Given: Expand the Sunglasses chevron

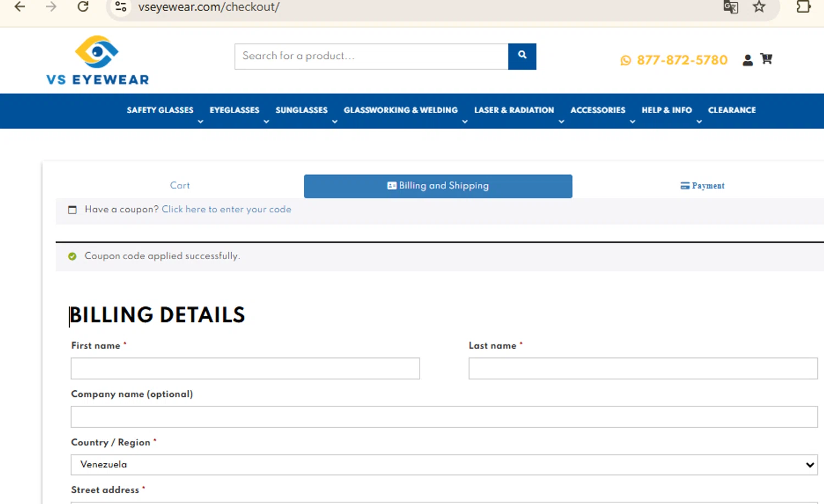Looking at the screenshot, I should (335, 121).
